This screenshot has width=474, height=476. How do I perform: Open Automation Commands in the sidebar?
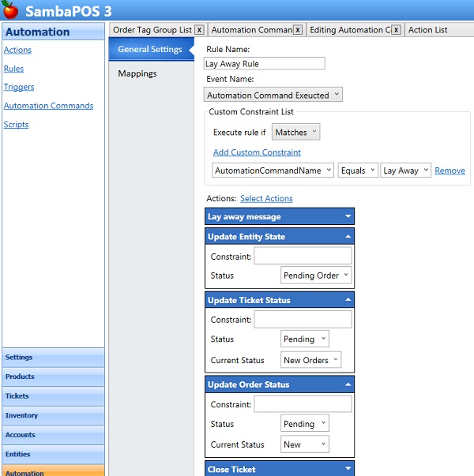[48, 106]
